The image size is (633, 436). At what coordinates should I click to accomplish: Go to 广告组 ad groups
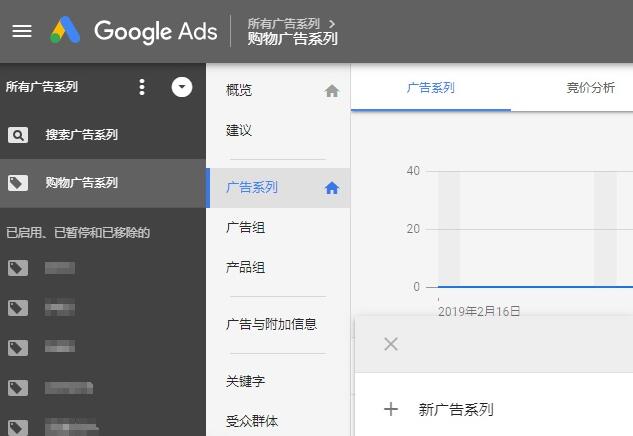246,228
